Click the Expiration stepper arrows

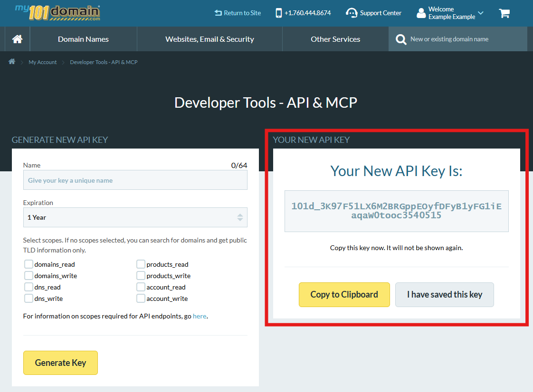coord(240,217)
